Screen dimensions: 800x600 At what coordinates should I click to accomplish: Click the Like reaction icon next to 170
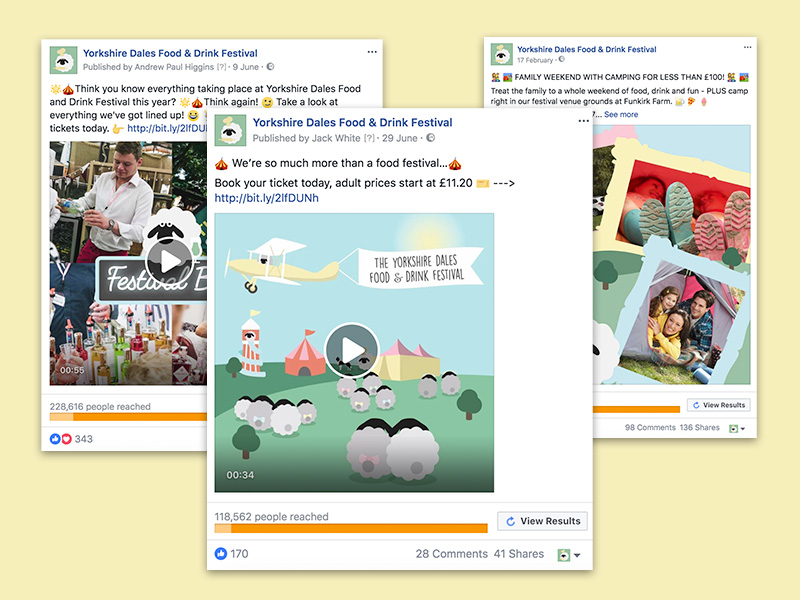click(221, 554)
